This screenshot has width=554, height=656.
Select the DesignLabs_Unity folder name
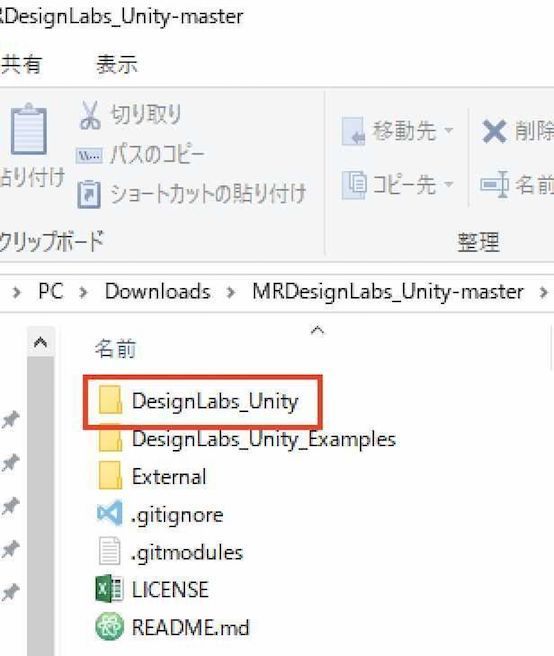click(x=215, y=401)
